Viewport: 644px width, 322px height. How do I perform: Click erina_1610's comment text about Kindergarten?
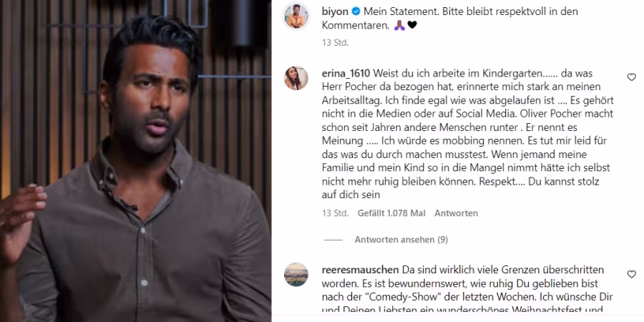click(x=467, y=135)
